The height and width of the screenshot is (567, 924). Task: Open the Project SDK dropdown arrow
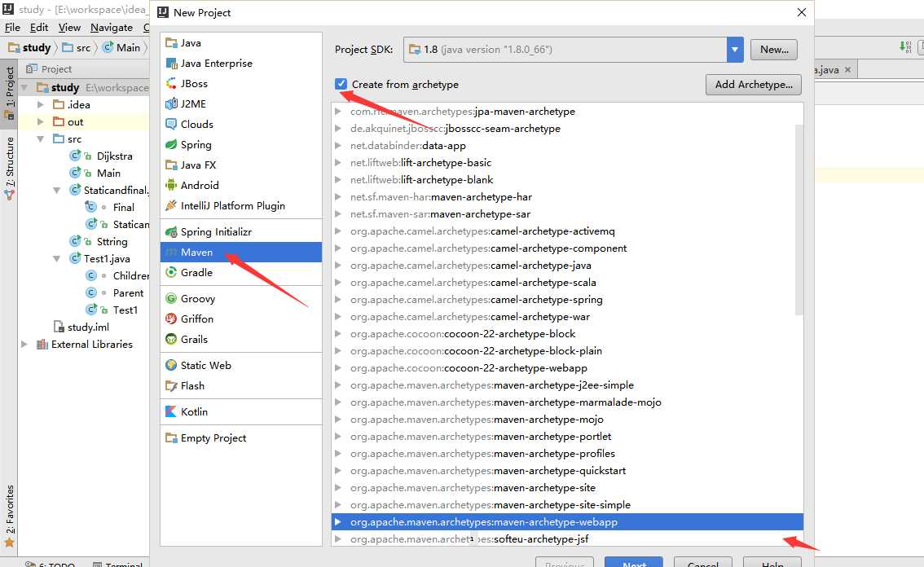(x=735, y=50)
